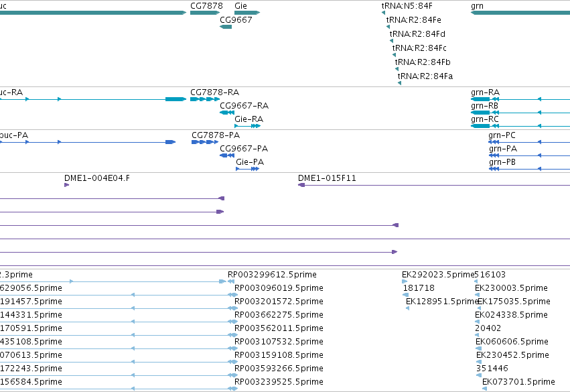The width and height of the screenshot is (570, 392).
Task: Click the CG7878-PA blue exon glyphs
Action: click(205, 142)
